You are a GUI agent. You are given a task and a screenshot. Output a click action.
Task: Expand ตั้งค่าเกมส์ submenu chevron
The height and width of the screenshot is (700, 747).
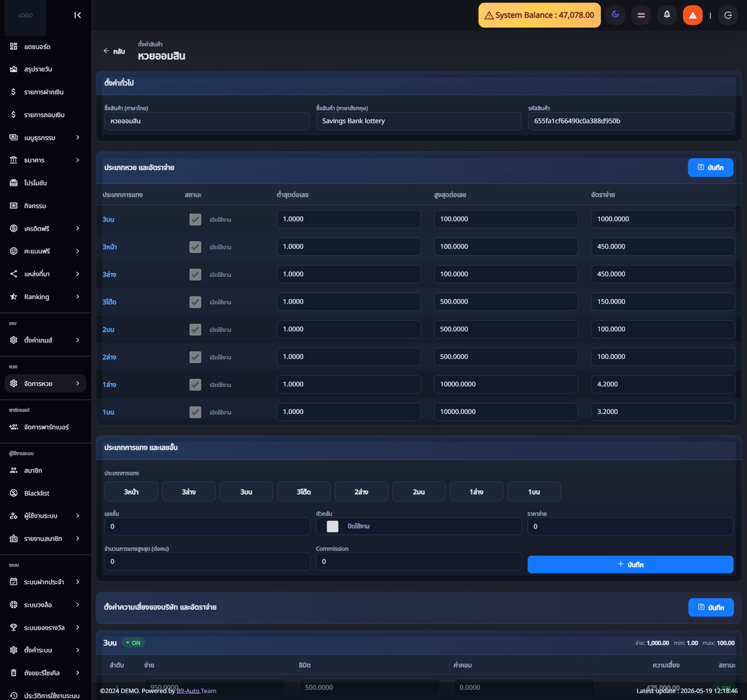[78, 340]
